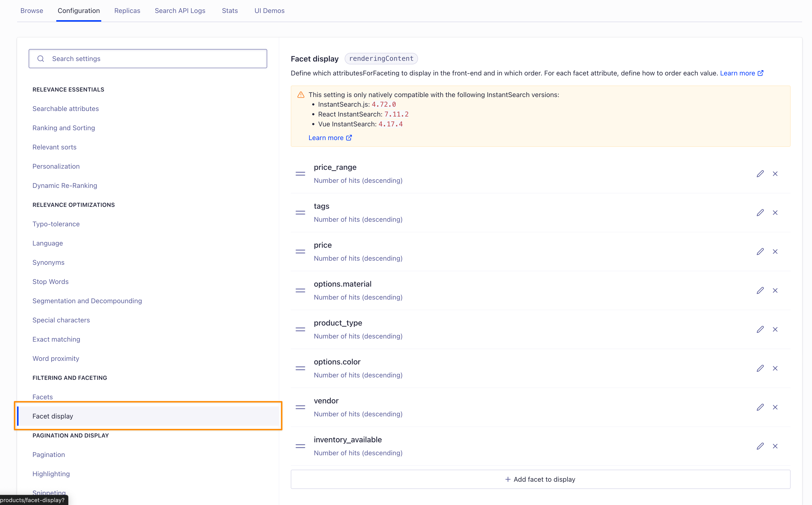
Task: Remove the product_type facet
Action: coord(776,329)
